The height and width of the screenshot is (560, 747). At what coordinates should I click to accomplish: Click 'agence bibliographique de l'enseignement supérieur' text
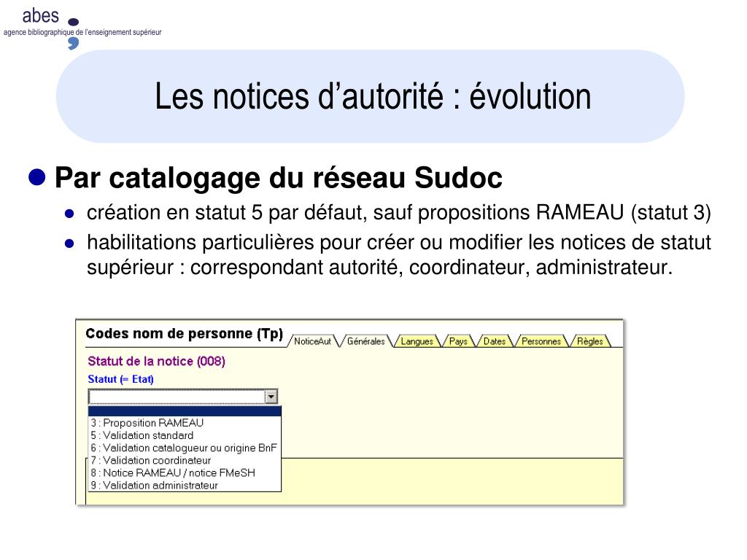click(x=82, y=32)
